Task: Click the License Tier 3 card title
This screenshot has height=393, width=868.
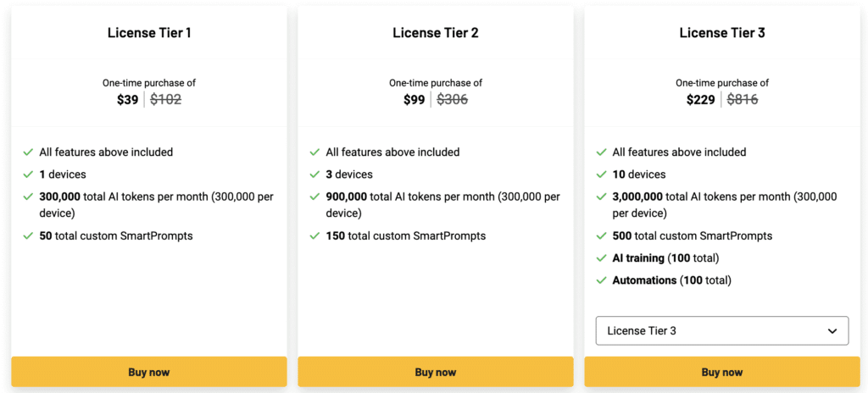Action: point(722,33)
